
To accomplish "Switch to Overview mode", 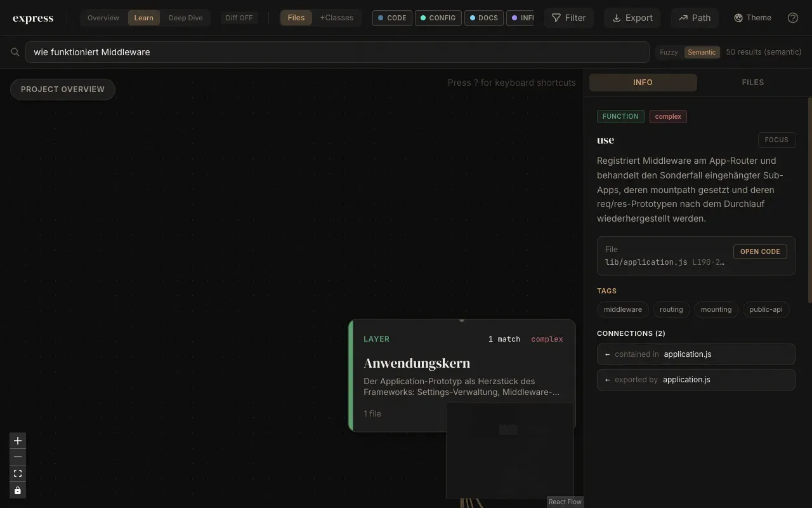I will 103,18.
